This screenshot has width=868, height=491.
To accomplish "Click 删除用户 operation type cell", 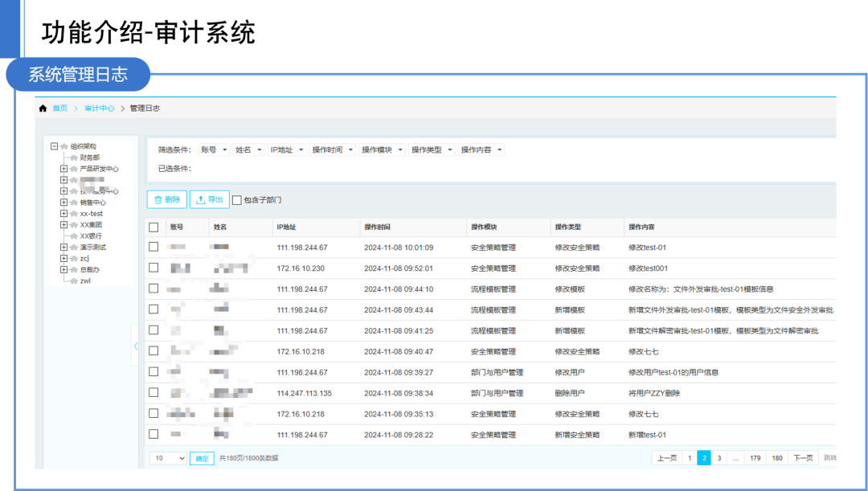I will [570, 394].
